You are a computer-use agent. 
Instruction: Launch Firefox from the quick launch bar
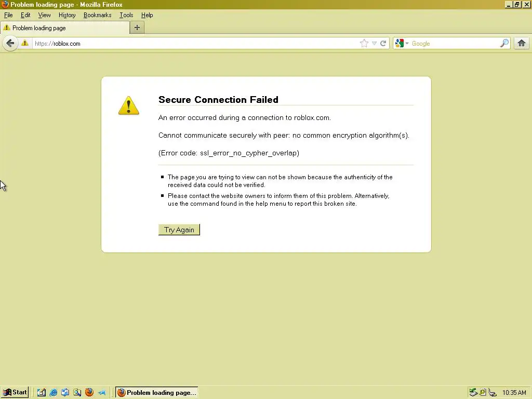point(89,392)
